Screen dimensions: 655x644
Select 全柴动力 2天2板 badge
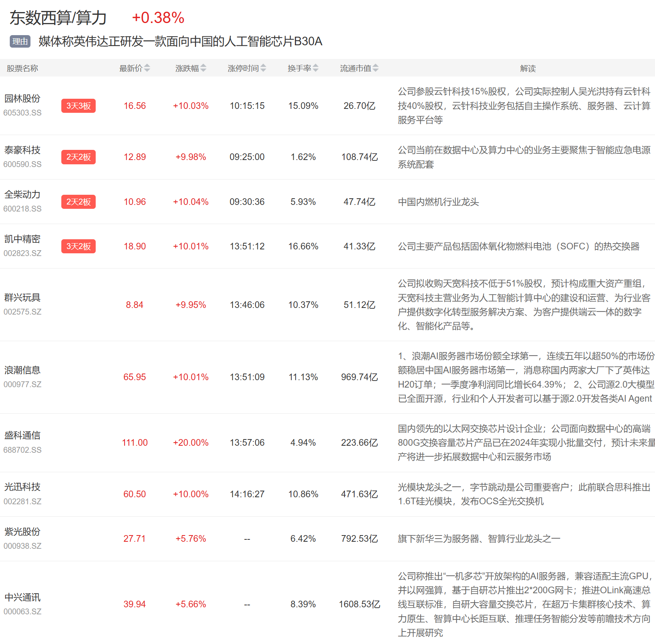point(79,202)
